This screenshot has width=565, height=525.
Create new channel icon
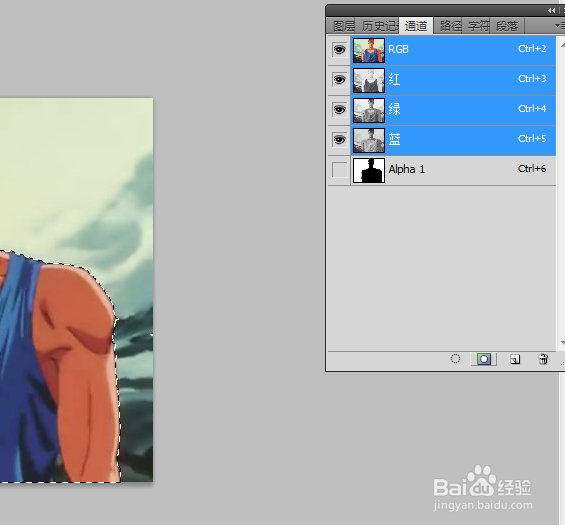(515, 359)
